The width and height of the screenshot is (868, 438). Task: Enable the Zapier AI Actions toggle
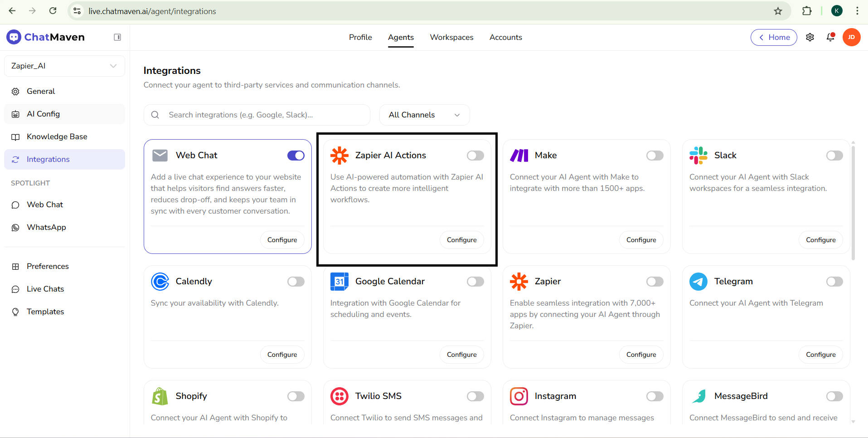[x=475, y=156]
